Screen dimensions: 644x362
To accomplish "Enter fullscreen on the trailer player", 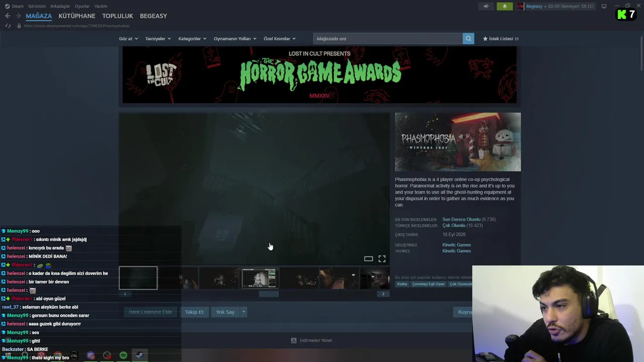I will click(382, 258).
